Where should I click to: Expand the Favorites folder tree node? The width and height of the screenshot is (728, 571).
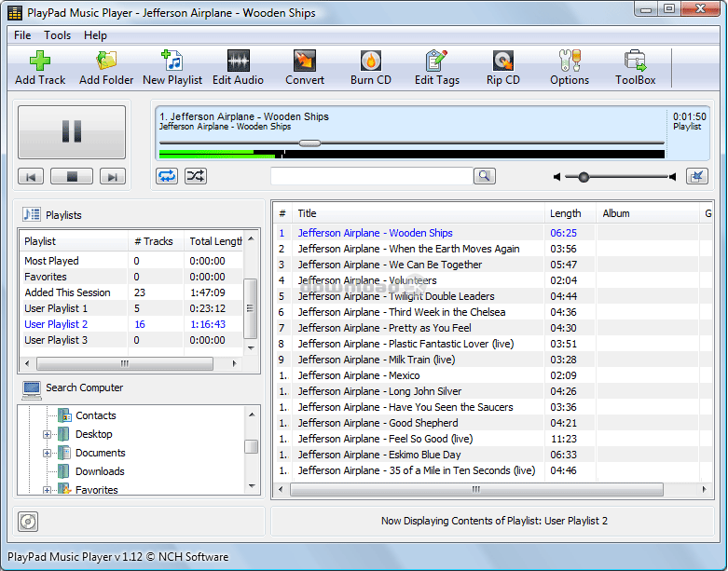click(x=48, y=489)
